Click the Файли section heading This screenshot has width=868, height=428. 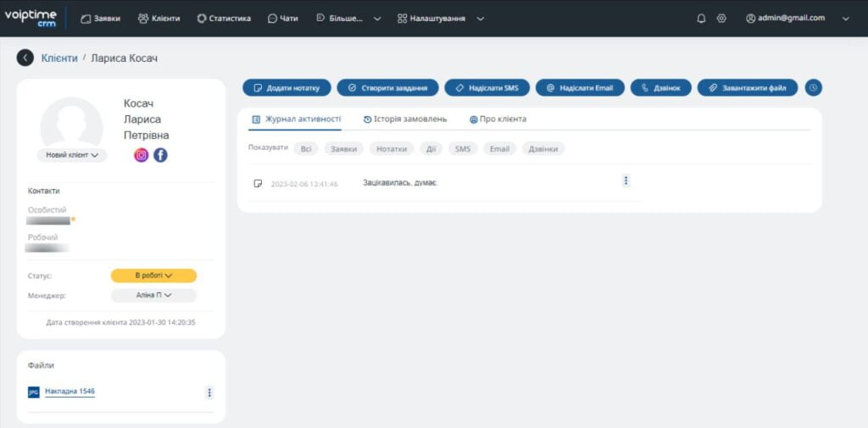tap(41, 365)
